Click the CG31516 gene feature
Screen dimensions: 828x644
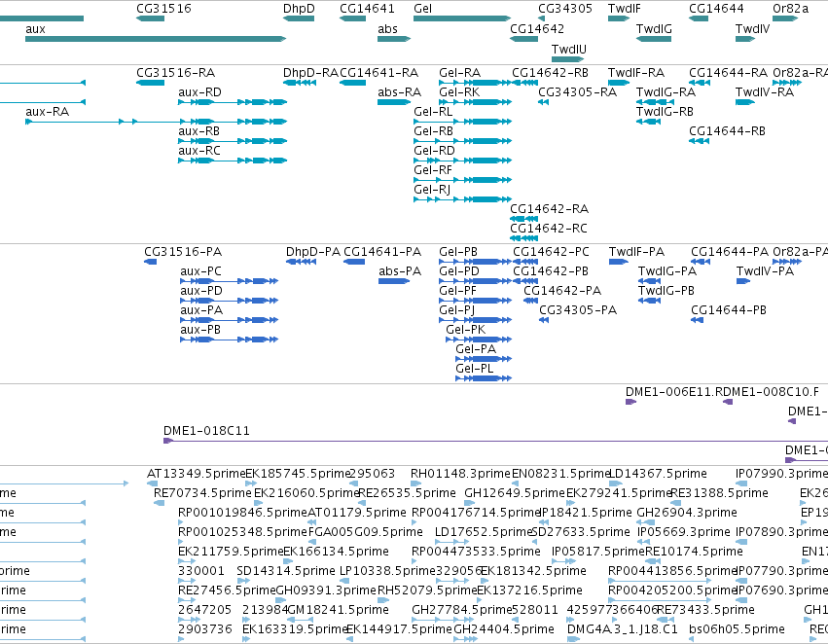click(x=150, y=18)
